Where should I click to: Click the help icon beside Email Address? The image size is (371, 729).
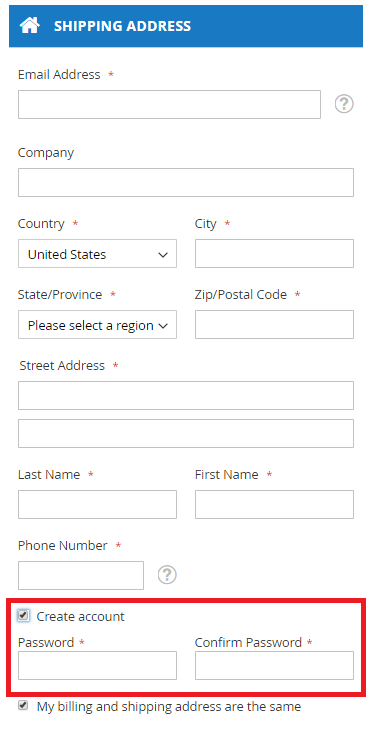click(344, 104)
